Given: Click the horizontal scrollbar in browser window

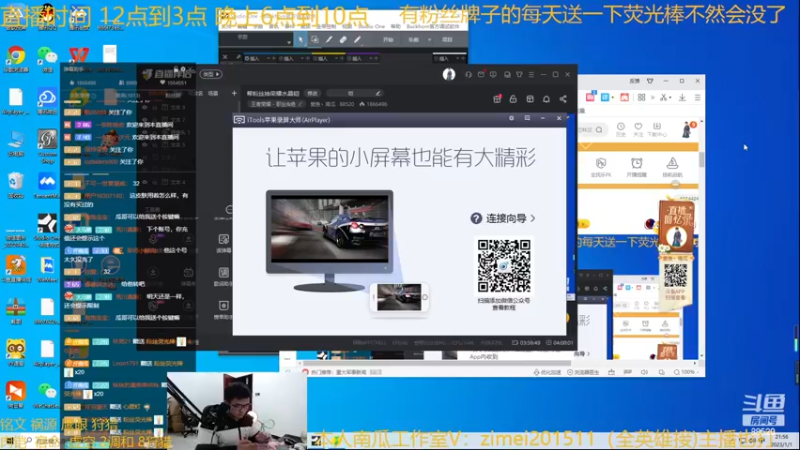Looking at the screenshot, I should tap(434, 363).
